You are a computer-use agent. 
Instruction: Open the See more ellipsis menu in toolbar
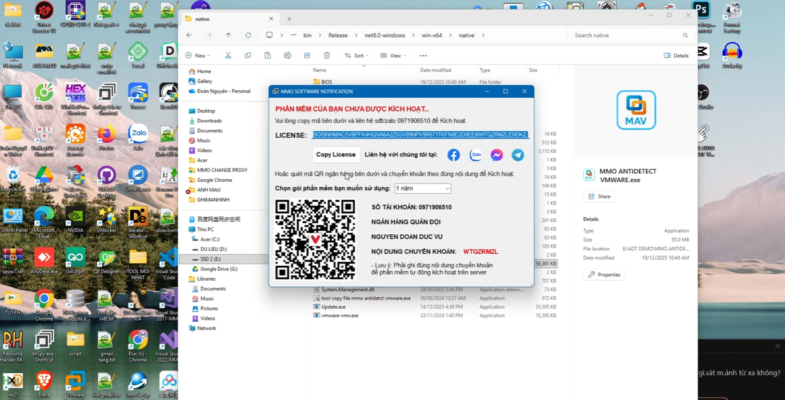click(423, 56)
